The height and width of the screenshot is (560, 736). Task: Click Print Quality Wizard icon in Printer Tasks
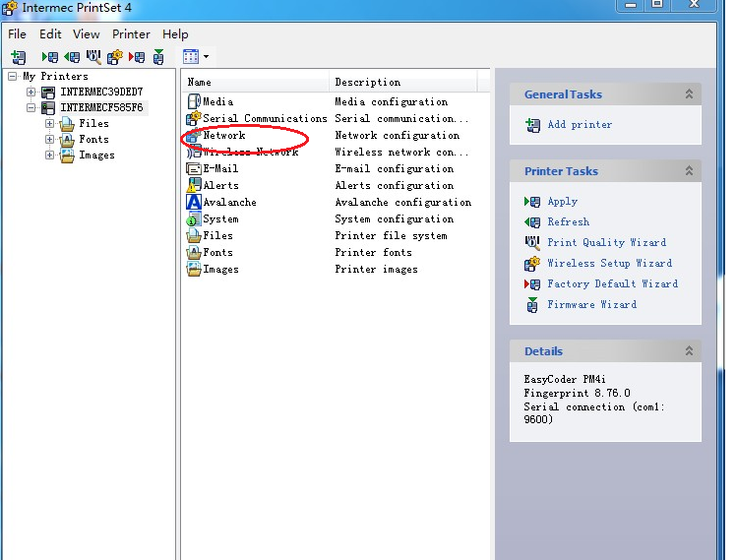(x=532, y=242)
